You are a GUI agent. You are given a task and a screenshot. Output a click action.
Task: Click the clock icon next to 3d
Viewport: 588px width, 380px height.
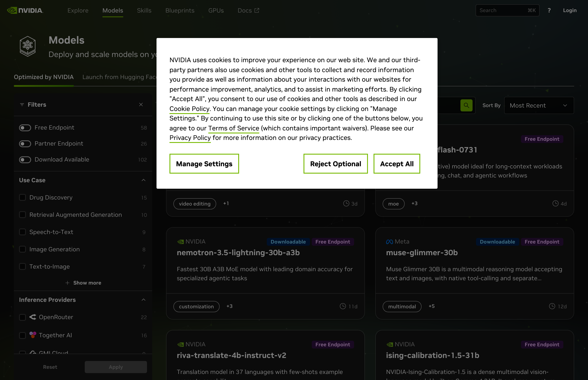click(346, 203)
